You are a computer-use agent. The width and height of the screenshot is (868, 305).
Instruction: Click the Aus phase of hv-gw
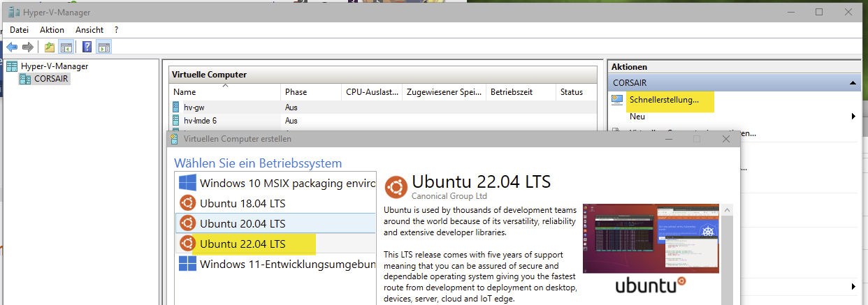click(291, 107)
